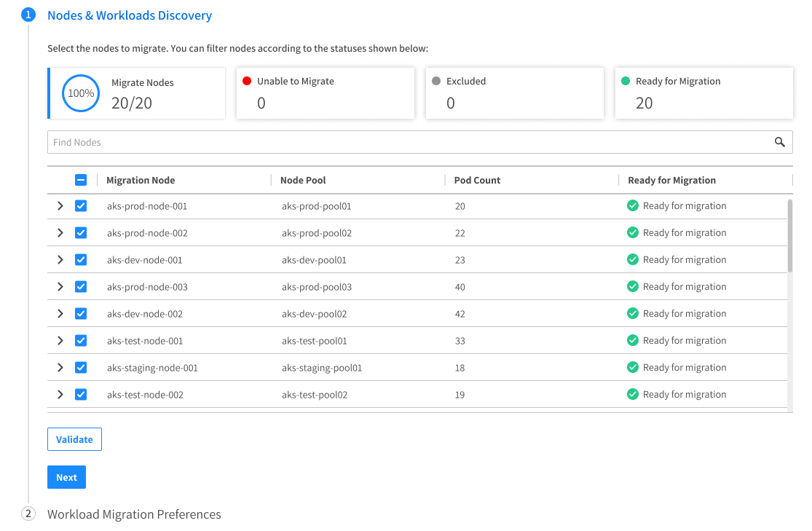Filter by the Unable to Migrate card
This screenshot has width=812, height=531.
click(x=325, y=93)
